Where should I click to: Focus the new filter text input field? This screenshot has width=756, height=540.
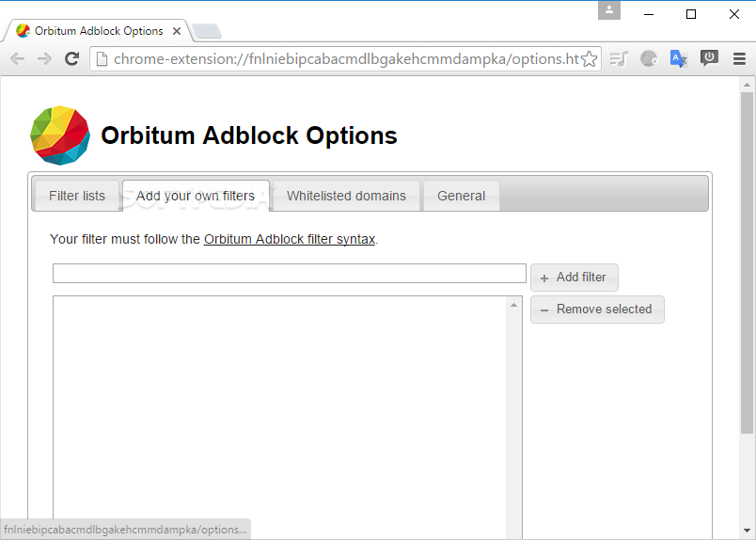(x=290, y=273)
